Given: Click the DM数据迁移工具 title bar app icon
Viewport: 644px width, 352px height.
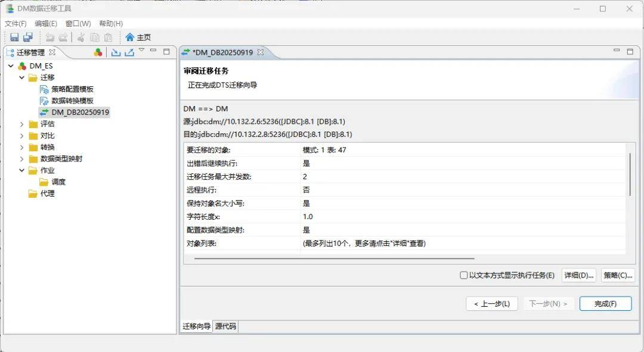Looking at the screenshot, I should [x=10, y=8].
